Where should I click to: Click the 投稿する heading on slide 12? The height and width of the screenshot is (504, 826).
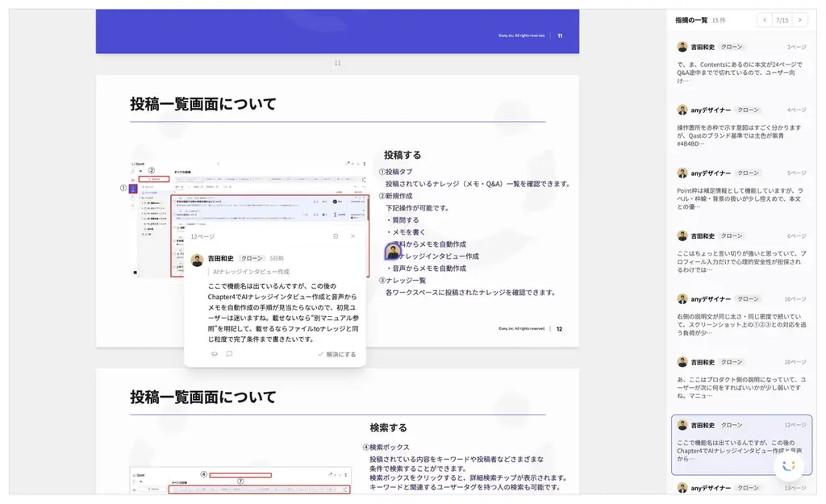(x=403, y=155)
